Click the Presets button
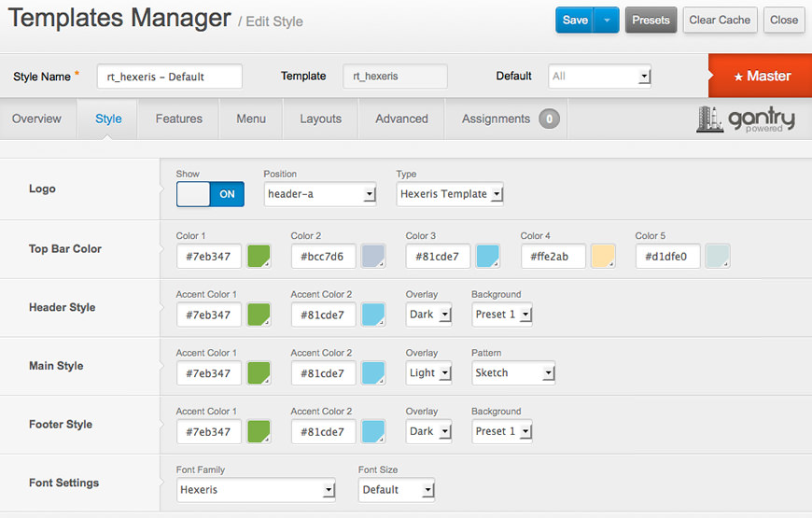This screenshot has height=518, width=812. 651,20
